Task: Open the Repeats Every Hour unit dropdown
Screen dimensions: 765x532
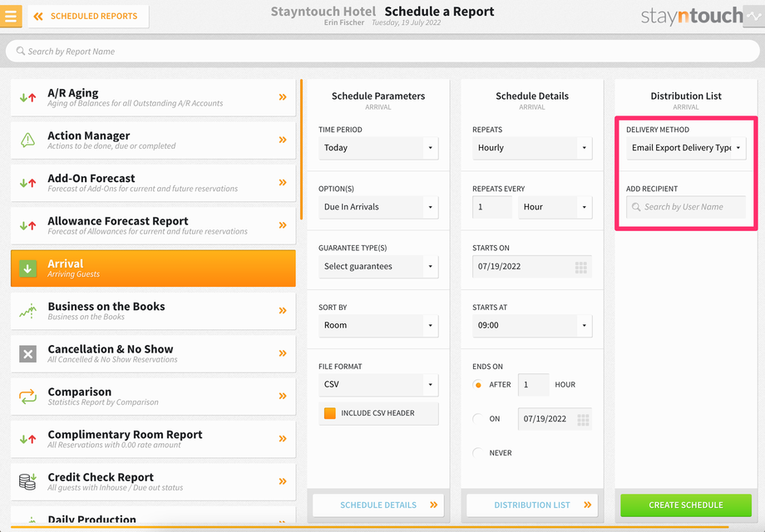Action: pos(555,207)
